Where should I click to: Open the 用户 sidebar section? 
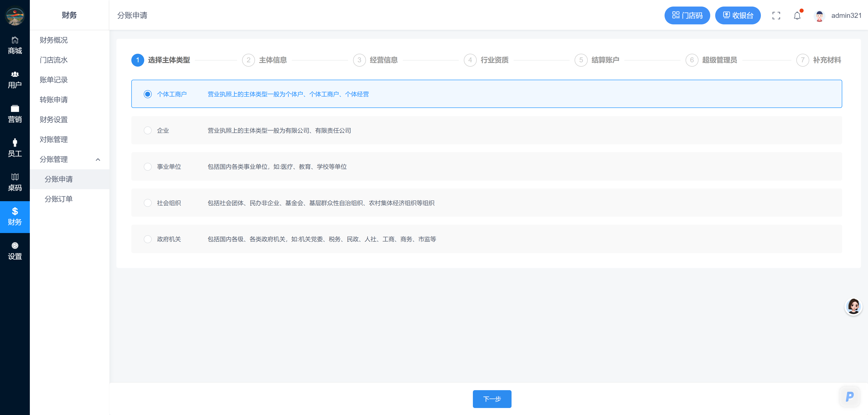click(x=15, y=80)
